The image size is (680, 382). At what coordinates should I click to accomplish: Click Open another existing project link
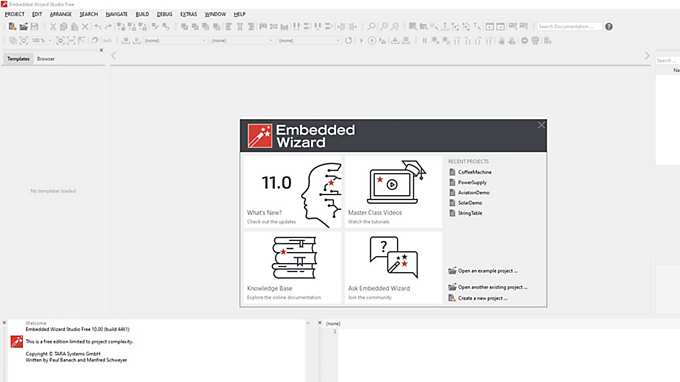(x=487, y=287)
